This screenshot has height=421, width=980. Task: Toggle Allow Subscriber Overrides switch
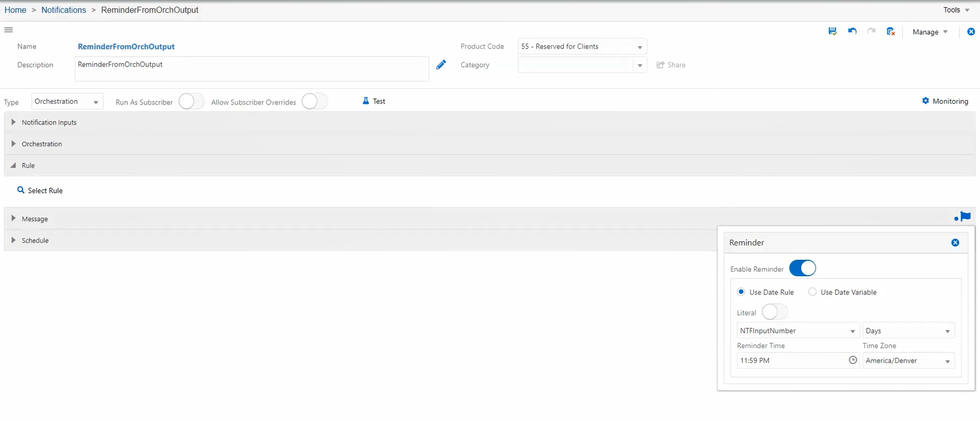(x=315, y=102)
